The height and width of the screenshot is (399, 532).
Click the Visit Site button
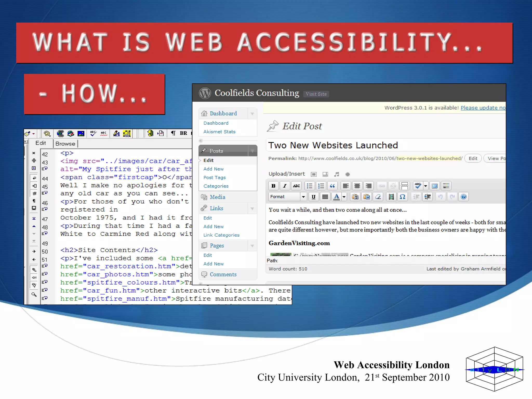point(316,94)
